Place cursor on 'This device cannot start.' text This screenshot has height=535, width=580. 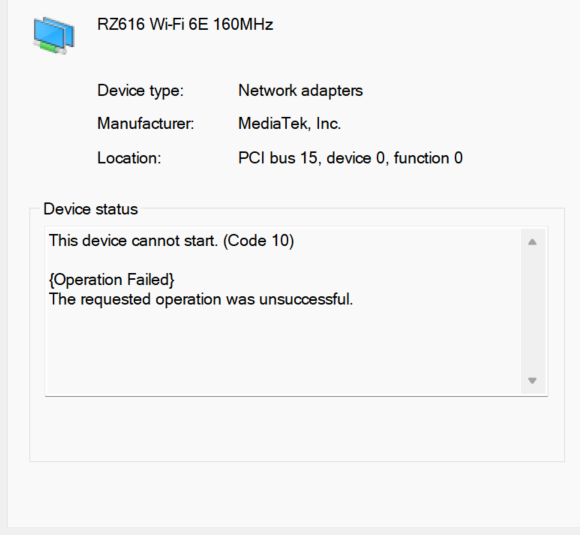(133, 241)
